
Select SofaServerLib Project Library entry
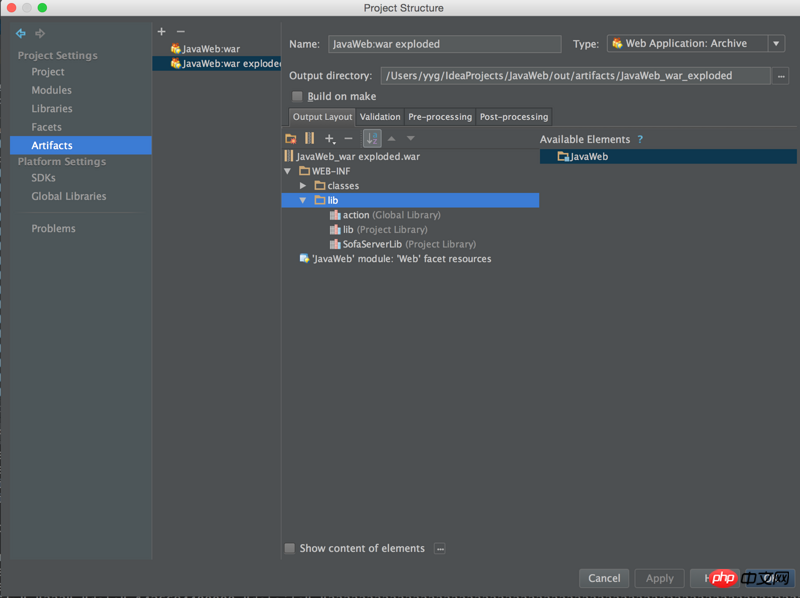tap(403, 244)
